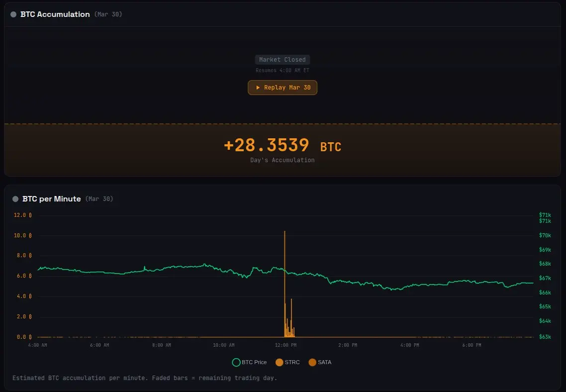Click the Replay Mar 30 button
This screenshot has width=566, height=392.
283,88
